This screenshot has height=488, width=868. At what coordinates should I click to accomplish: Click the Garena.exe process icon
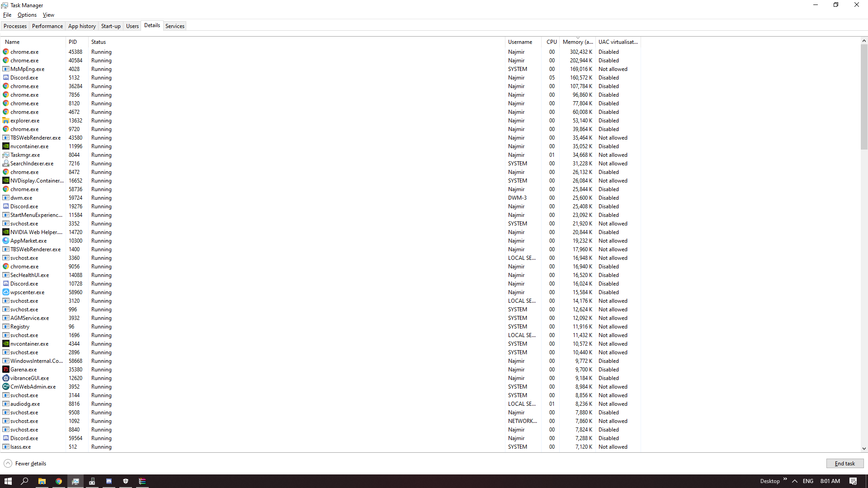(5, 369)
